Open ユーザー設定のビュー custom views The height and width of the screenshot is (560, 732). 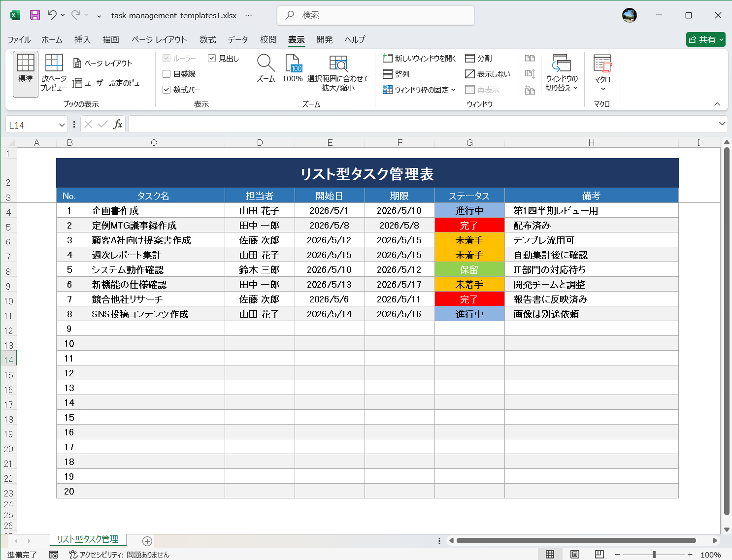coord(109,83)
